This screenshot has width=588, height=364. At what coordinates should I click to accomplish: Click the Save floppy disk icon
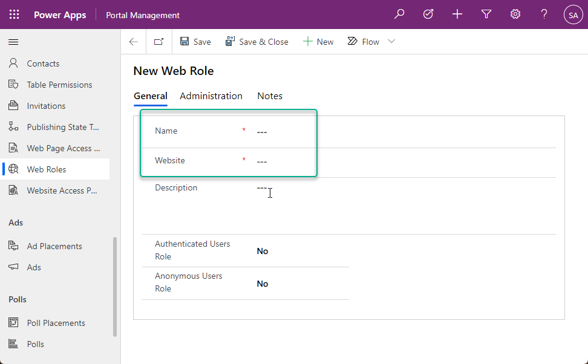click(x=185, y=41)
